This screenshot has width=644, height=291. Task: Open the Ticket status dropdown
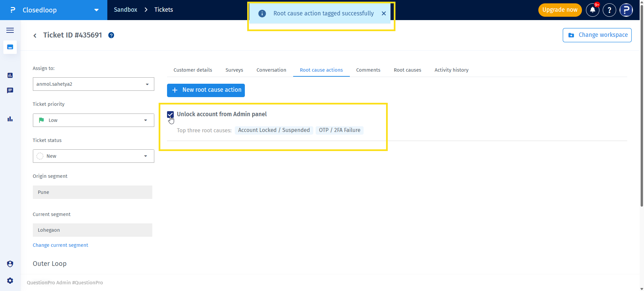(x=94, y=156)
